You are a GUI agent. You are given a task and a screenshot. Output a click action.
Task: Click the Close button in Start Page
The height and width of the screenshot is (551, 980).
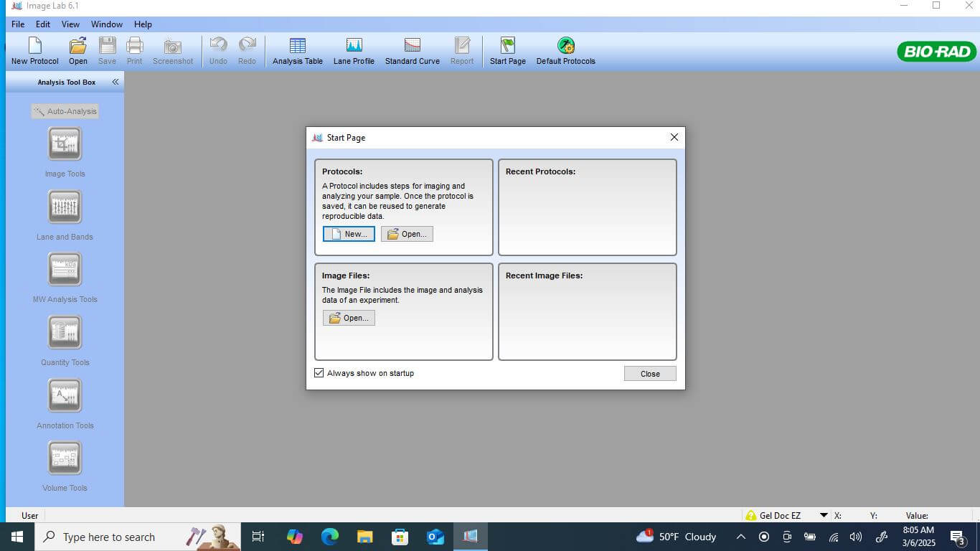[650, 374]
